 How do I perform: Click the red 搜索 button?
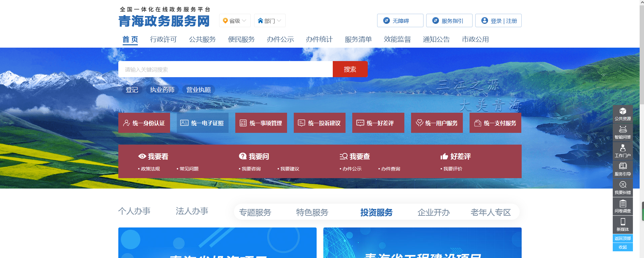pos(350,69)
